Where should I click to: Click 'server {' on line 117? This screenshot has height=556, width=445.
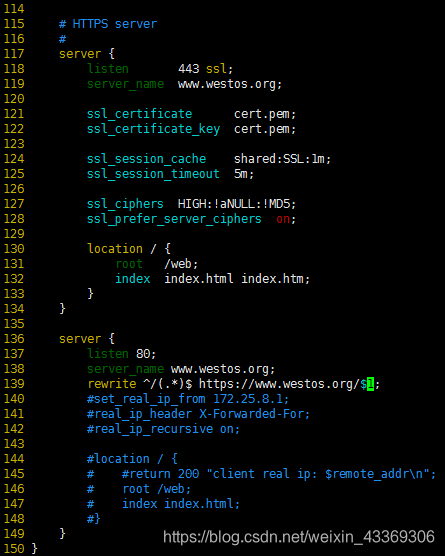[87, 54]
